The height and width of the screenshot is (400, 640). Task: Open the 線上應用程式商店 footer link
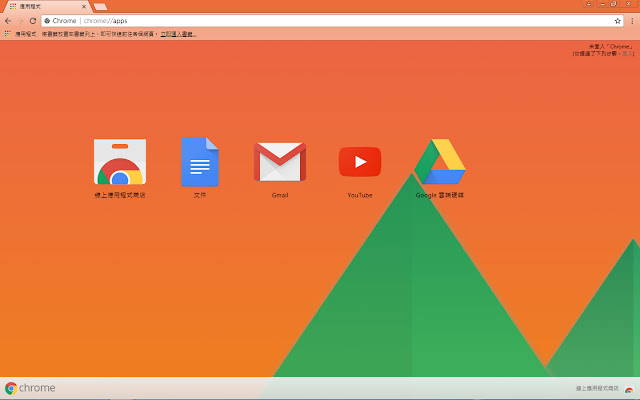pyautogui.click(x=597, y=389)
